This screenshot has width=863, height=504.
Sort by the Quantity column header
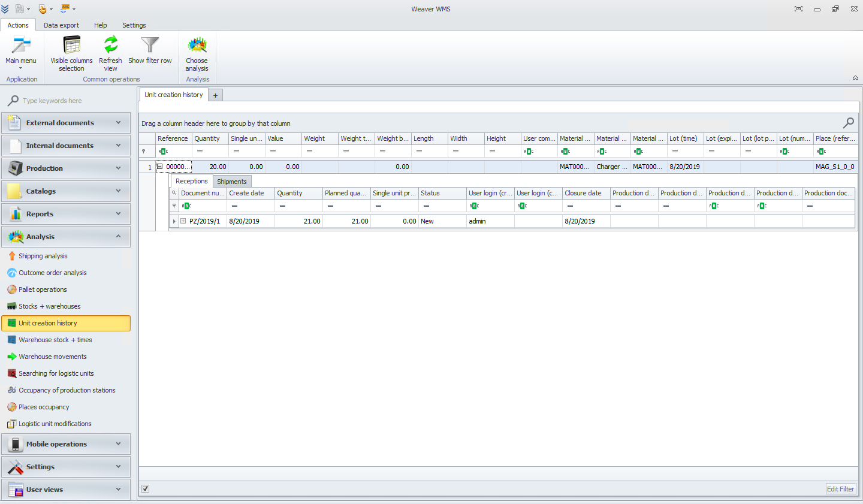(x=210, y=138)
